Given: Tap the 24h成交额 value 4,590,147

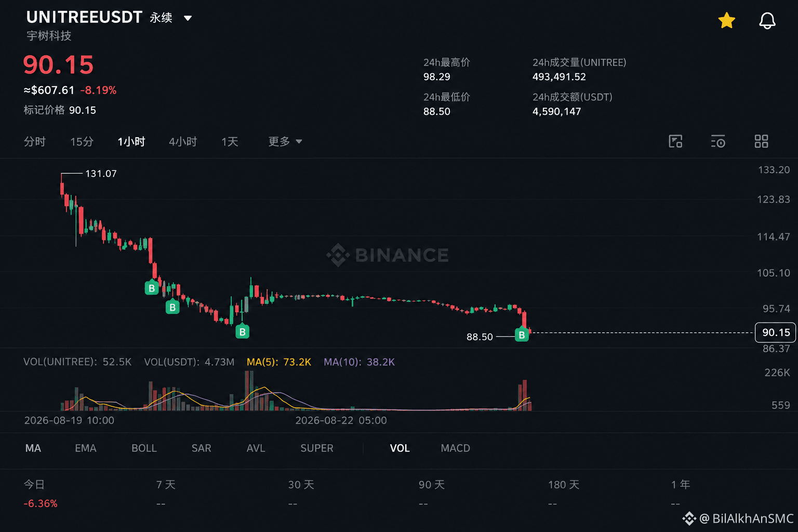Looking at the screenshot, I should [x=556, y=112].
